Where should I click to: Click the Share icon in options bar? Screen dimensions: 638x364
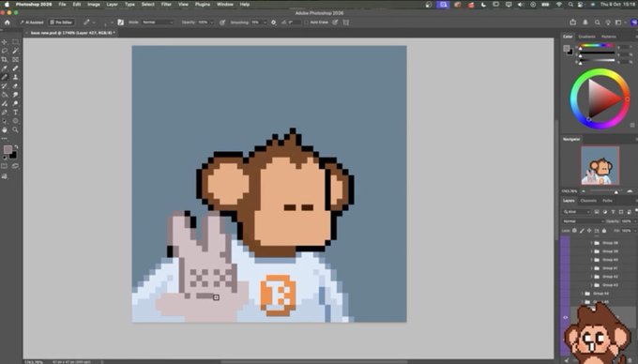coord(573,23)
